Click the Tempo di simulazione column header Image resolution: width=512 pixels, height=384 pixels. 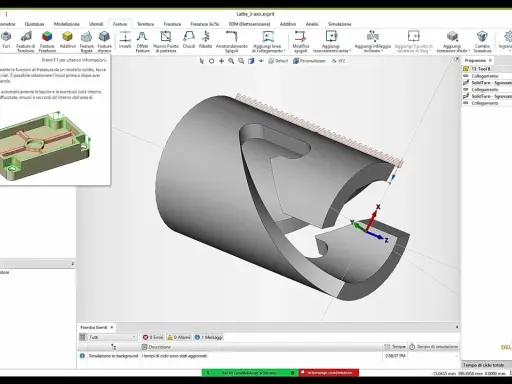point(434,347)
